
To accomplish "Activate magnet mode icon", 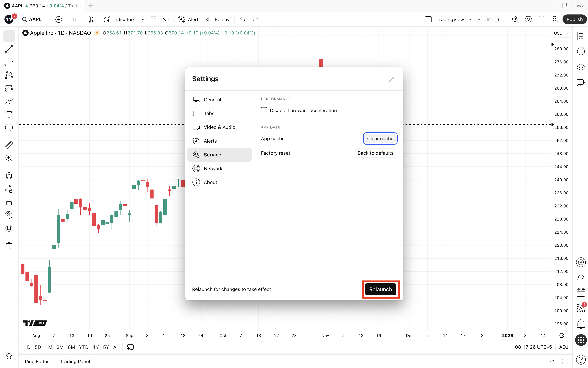I will [9, 176].
